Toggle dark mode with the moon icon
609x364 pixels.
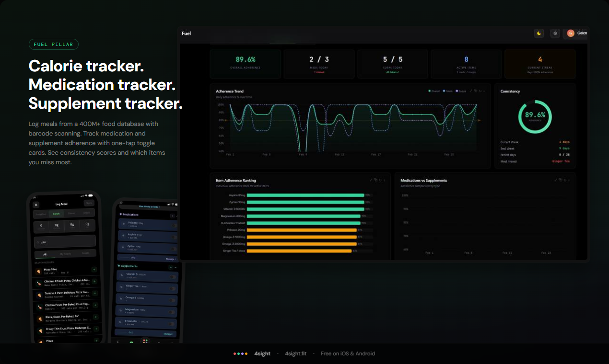tap(539, 33)
